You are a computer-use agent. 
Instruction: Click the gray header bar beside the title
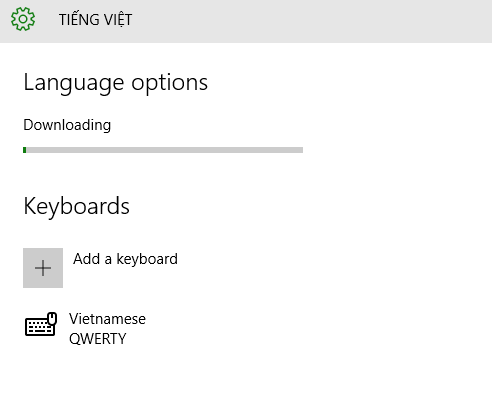point(310,21)
